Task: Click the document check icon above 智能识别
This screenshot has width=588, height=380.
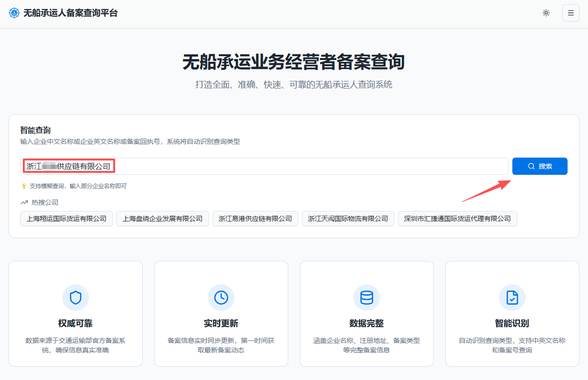Action: point(512,298)
